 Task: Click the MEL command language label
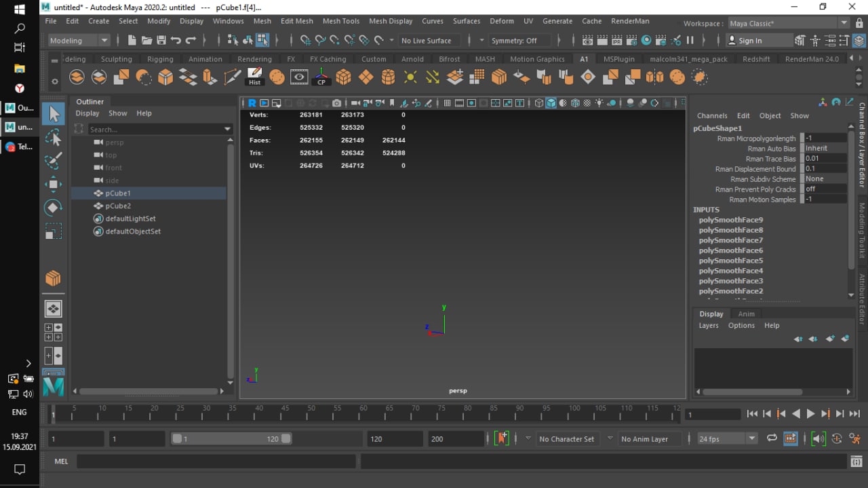pyautogui.click(x=61, y=462)
